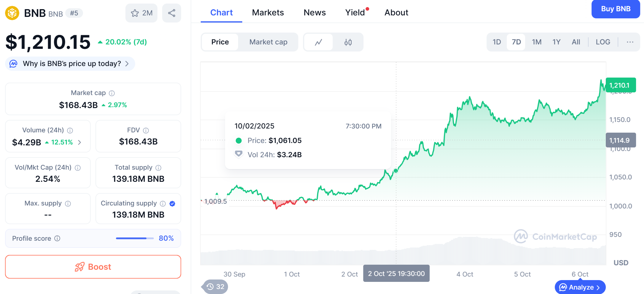Click the Boost button
This screenshot has width=644, height=294.
coord(93,267)
